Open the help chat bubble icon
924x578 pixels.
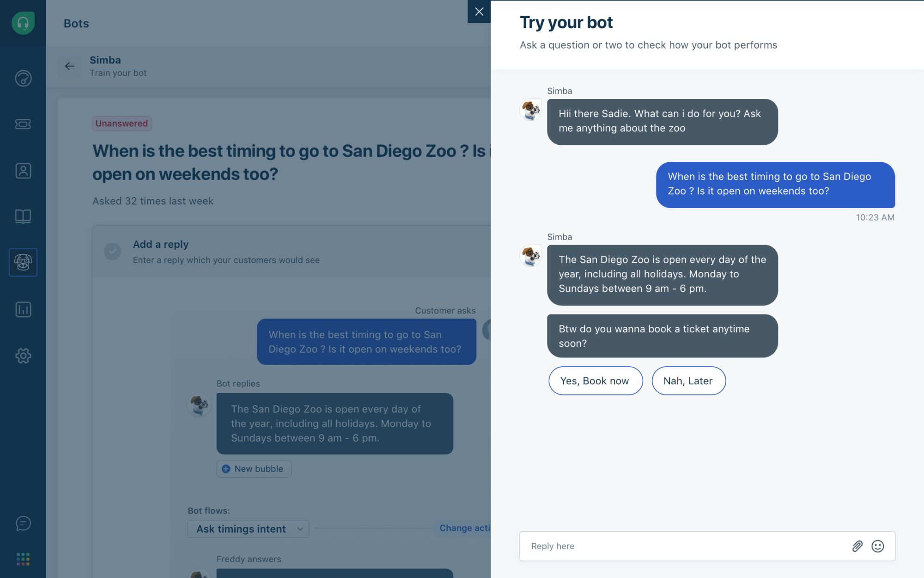click(x=23, y=523)
